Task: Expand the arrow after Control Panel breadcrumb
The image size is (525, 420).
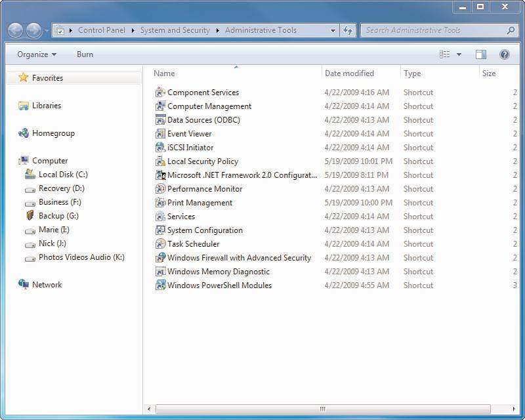Action: point(133,30)
